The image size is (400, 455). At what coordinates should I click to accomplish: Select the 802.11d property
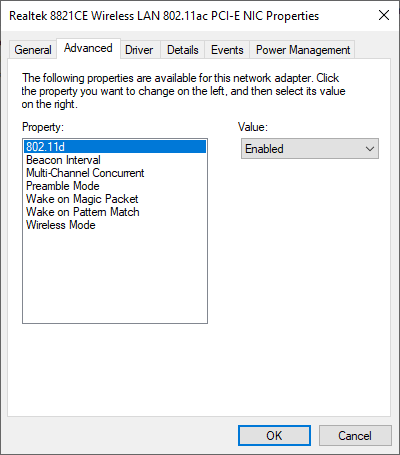115,147
